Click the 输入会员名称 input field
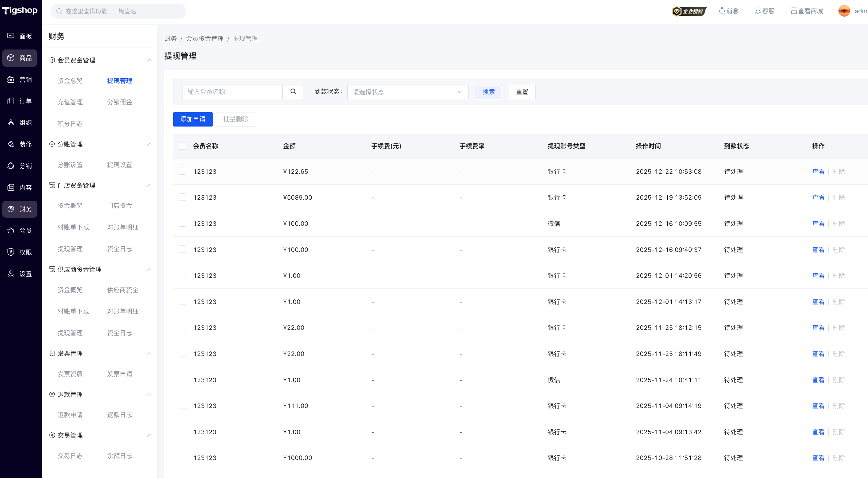Viewport: 868px width, 478px height. point(233,92)
